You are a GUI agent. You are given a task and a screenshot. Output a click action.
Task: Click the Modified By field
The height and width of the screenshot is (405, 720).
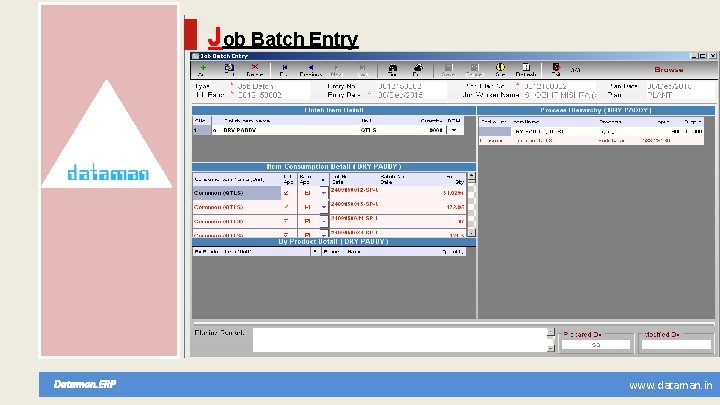tap(676, 344)
